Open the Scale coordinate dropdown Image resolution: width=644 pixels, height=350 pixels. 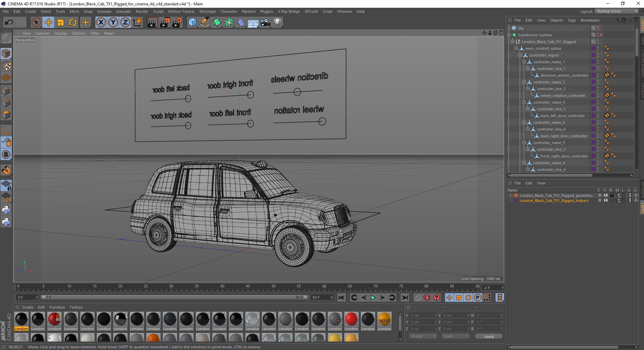455,336
